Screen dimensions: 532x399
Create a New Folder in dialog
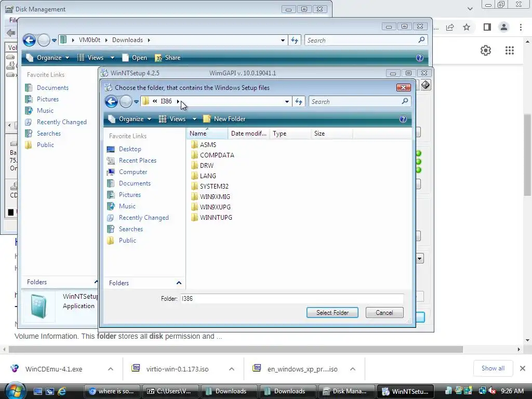pos(224,119)
